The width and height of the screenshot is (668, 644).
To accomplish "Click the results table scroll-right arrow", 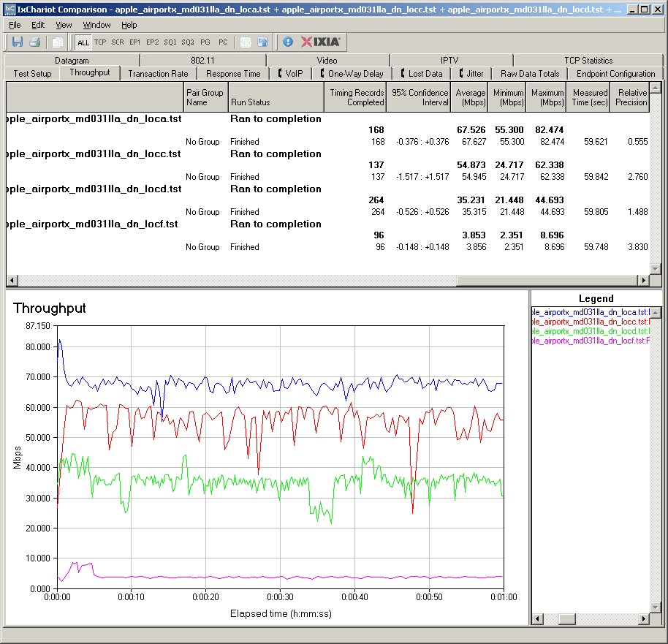I will 643,281.
